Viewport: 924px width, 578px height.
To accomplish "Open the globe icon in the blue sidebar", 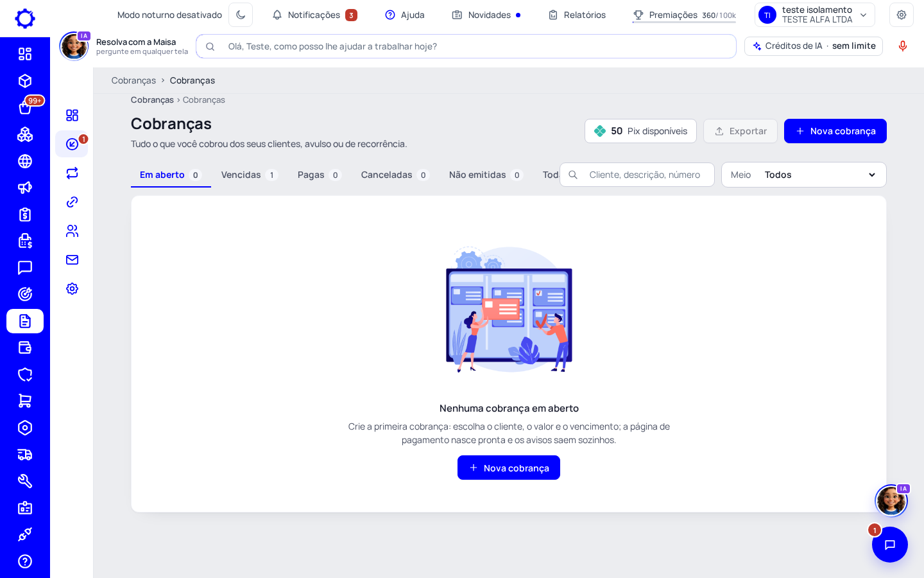I will point(25,161).
